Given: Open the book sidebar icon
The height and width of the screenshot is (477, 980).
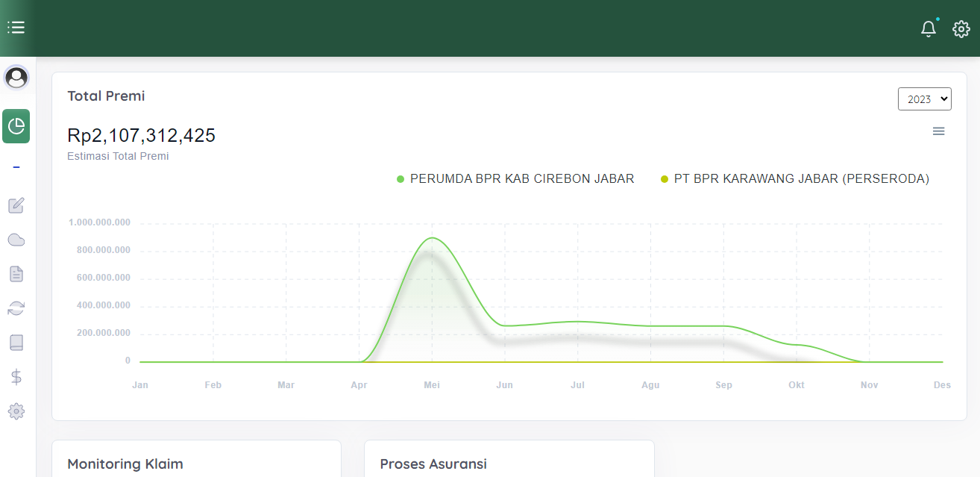Looking at the screenshot, I should point(16,343).
